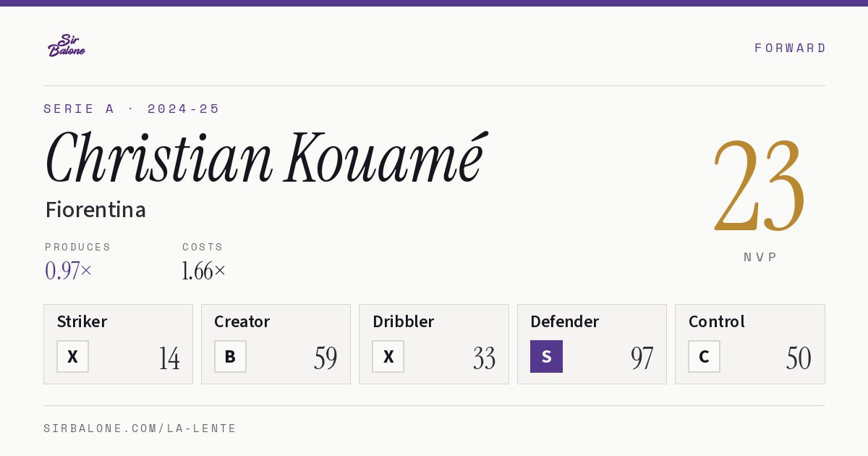This screenshot has width=868, height=456.
Task: Click the FORWARD position label
Action: click(790, 48)
